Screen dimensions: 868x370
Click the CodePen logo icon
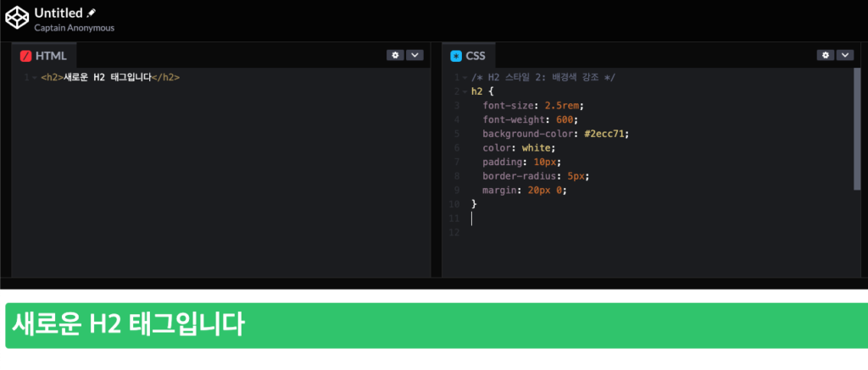(x=17, y=17)
